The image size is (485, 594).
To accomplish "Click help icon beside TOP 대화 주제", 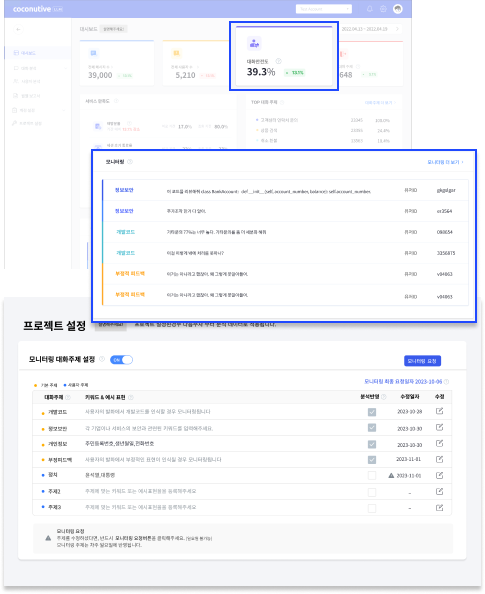I will 282,102.
